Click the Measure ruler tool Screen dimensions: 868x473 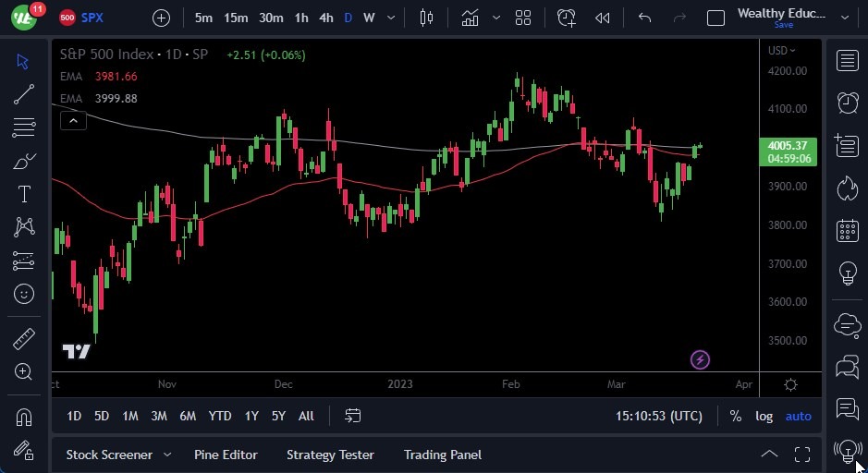click(x=24, y=338)
